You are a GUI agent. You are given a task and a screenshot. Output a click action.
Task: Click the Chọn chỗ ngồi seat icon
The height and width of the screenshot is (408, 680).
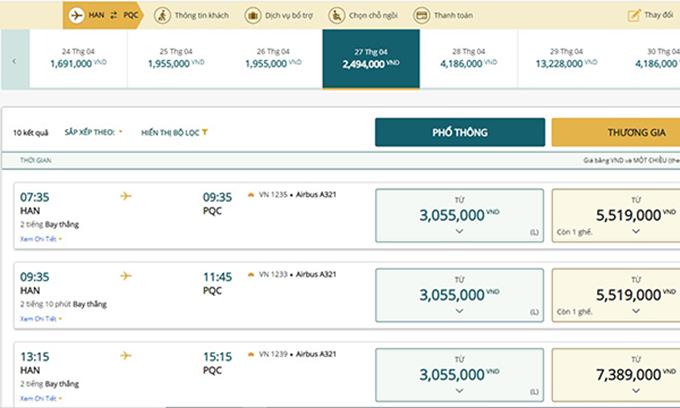click(x=337, y=15)
